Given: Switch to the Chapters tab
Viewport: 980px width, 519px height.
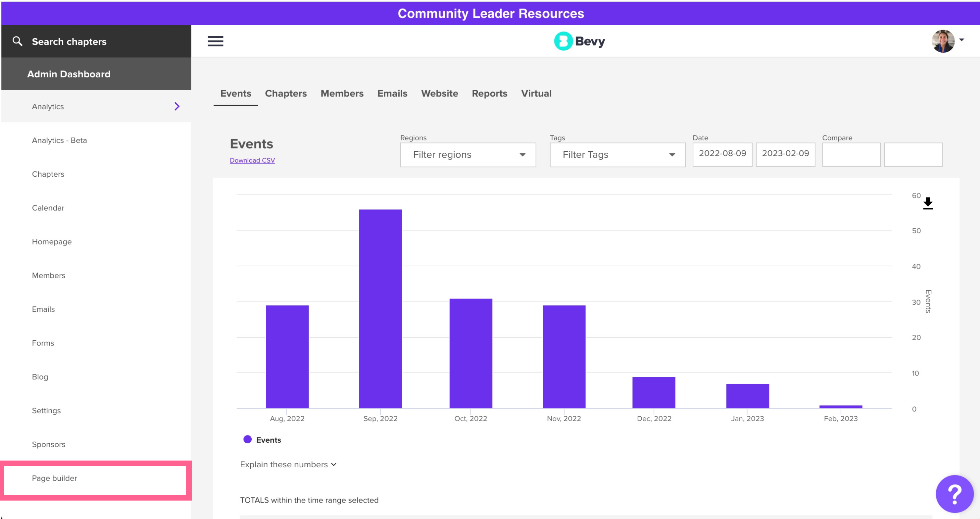Looking at the screenshot, I should (x=286, y=93).
